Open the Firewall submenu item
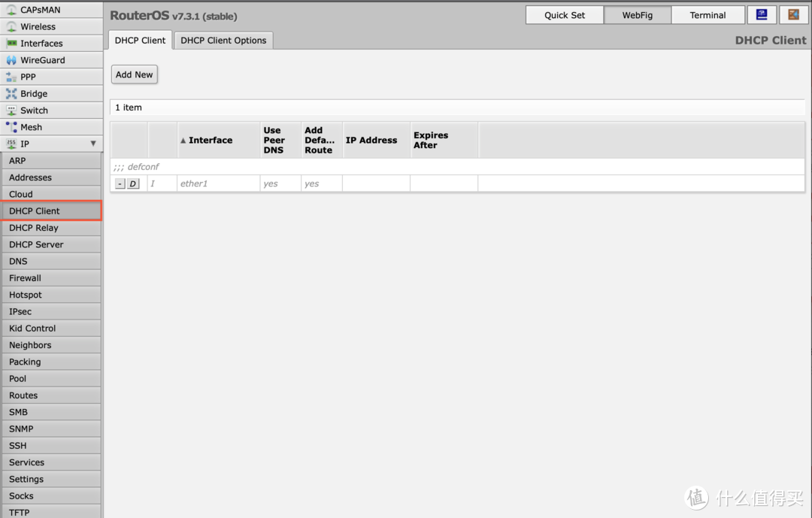This screenshot has height=518, width=812. tap(51, 277)
